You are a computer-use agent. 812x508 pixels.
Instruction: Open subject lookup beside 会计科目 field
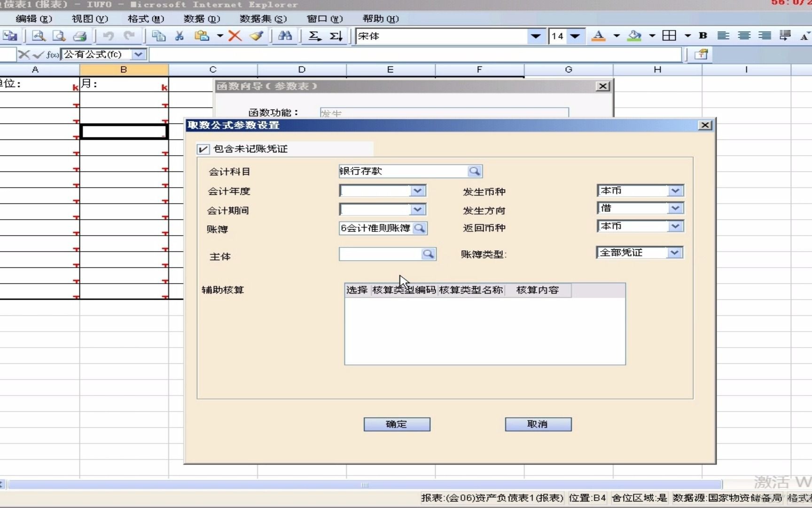click(475, 171)
